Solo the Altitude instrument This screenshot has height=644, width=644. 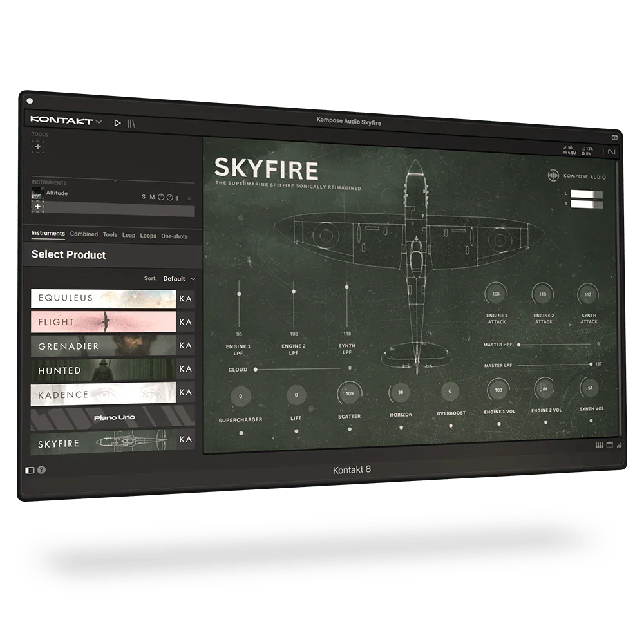tap(144, 197)
